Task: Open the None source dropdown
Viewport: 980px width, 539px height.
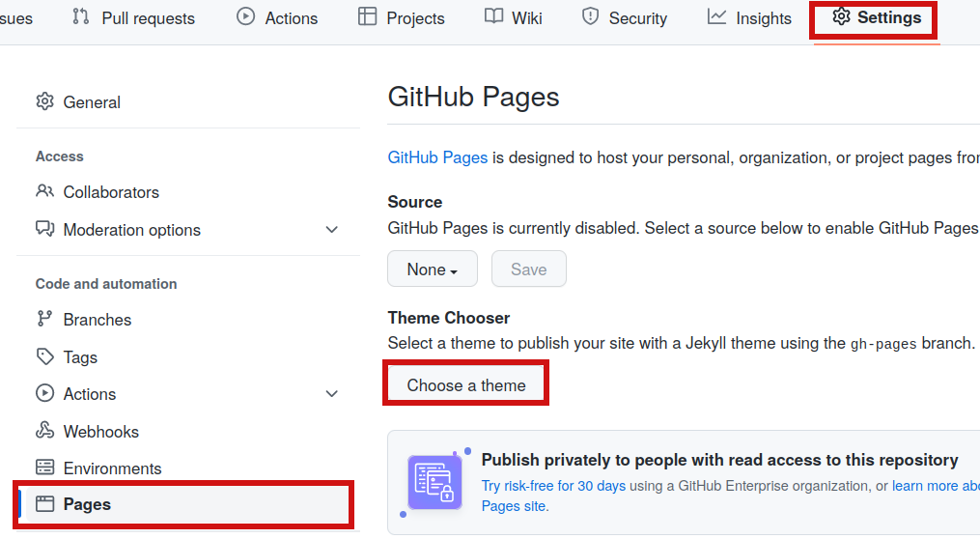Action: [432, 269]
